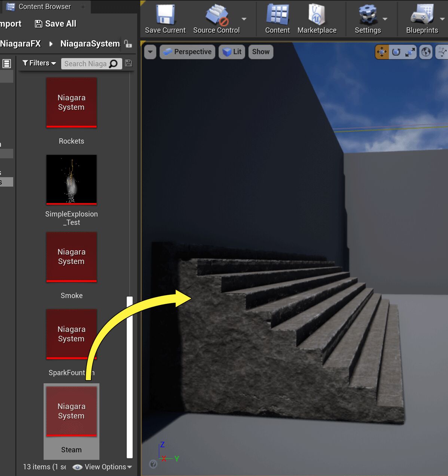This screenshot has height=476, width=448.
Task: Click the Save Current floppy disk icon
Action: coord(165,15)
